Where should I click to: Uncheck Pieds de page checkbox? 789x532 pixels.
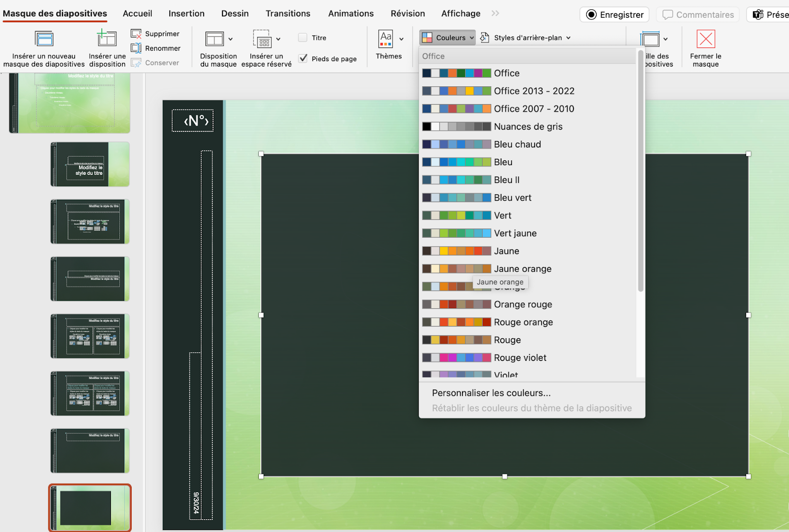coord(303,58)
